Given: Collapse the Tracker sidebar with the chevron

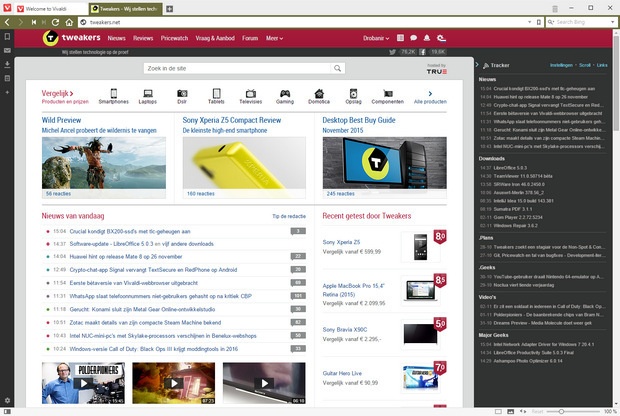Looking at the screenshot, I should (x=476, y=65).
